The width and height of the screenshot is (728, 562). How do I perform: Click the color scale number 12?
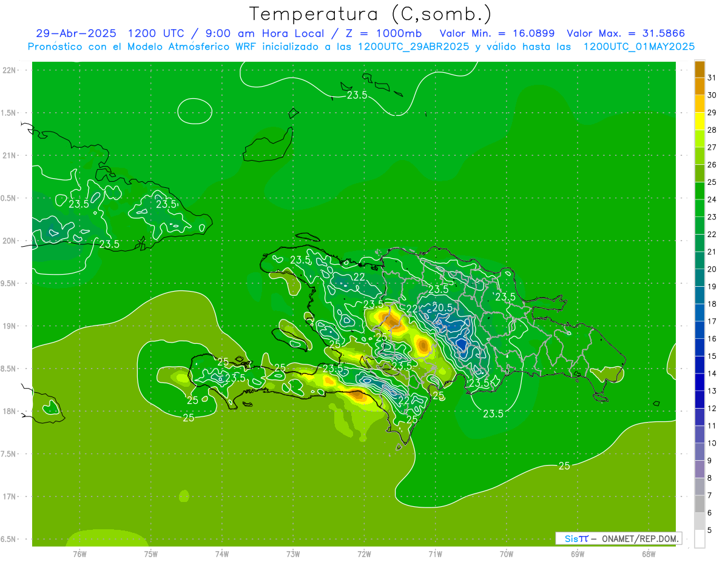pos(712,409)
